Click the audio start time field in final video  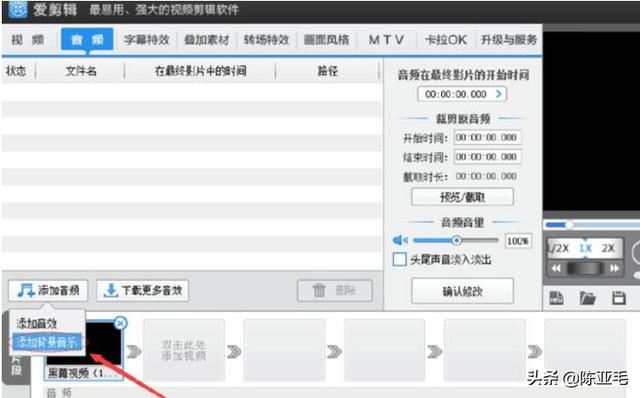(462, 94)
